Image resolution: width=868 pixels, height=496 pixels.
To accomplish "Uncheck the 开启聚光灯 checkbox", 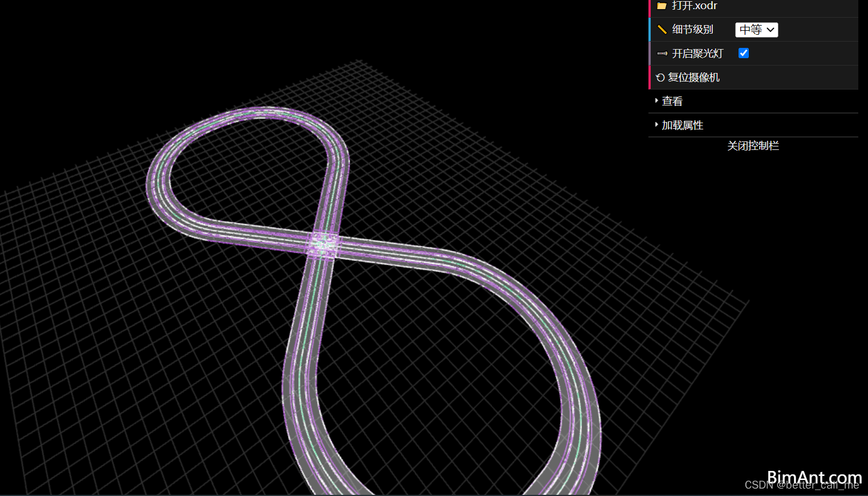I will 744,53.
